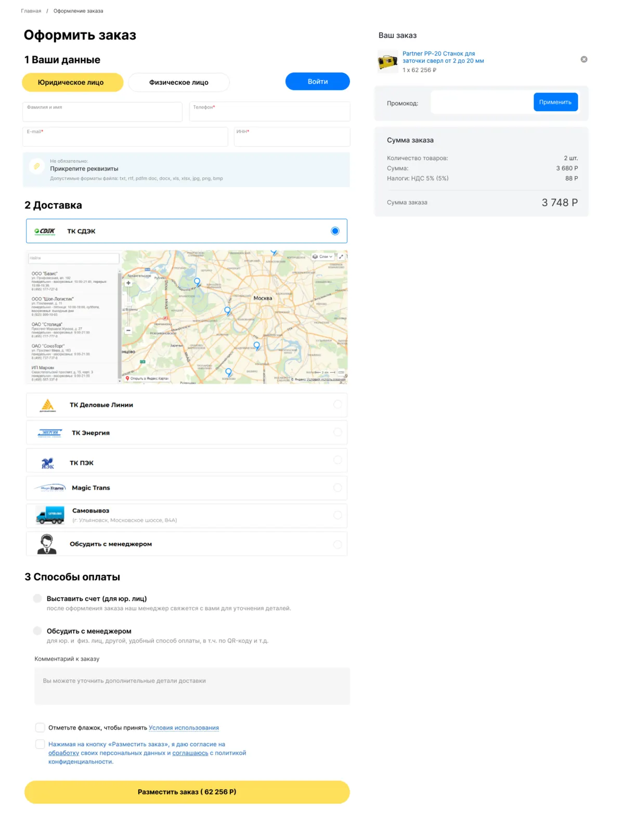The width and height of the screenshot is (624, 840).
Task: Open the Главная breadcrumb link
Action: click(31, 11)
